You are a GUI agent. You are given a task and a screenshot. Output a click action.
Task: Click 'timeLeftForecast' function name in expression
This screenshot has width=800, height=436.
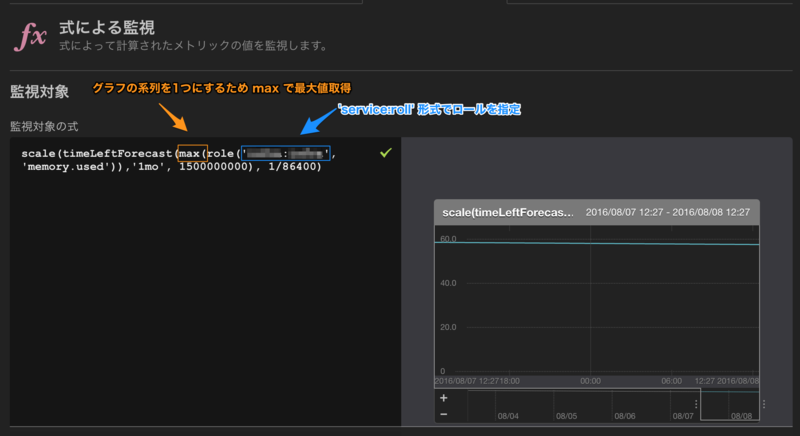[117, 153]
